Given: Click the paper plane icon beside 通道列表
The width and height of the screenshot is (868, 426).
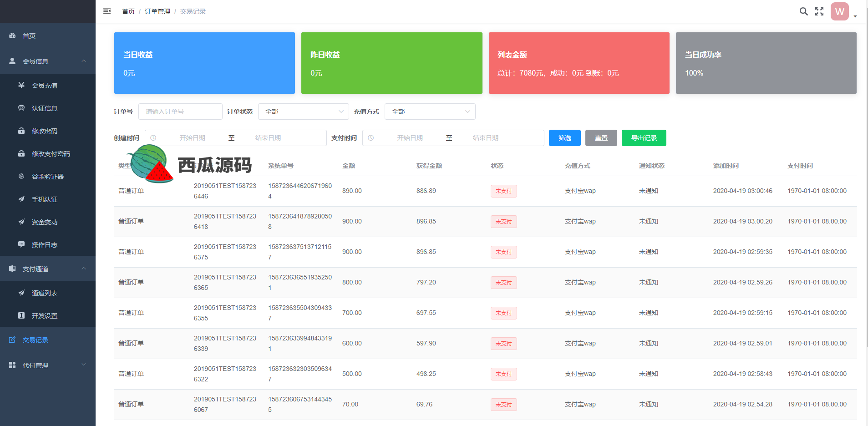Looking at the screenshot, I should pos(21,293).
